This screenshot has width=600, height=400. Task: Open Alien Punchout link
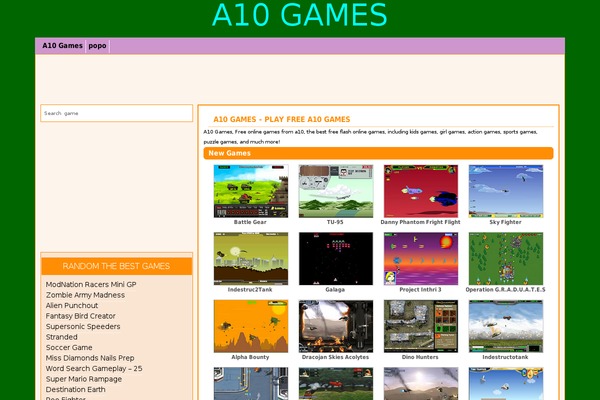[x=72, y=305]
